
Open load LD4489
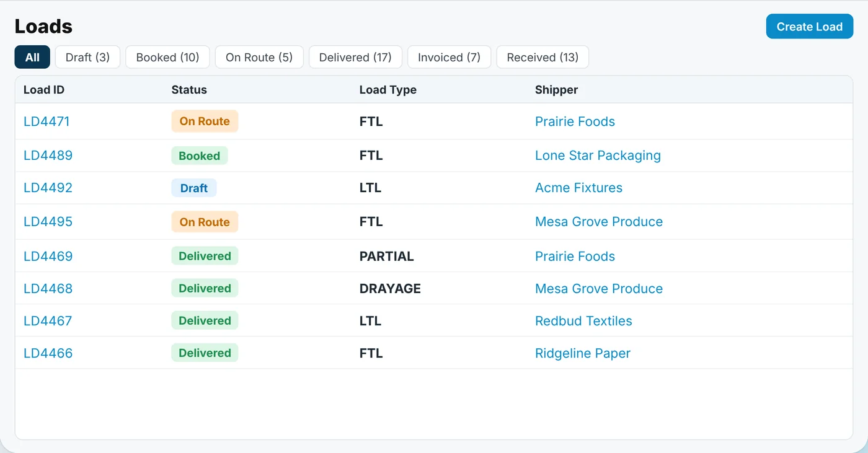point(48,156)
